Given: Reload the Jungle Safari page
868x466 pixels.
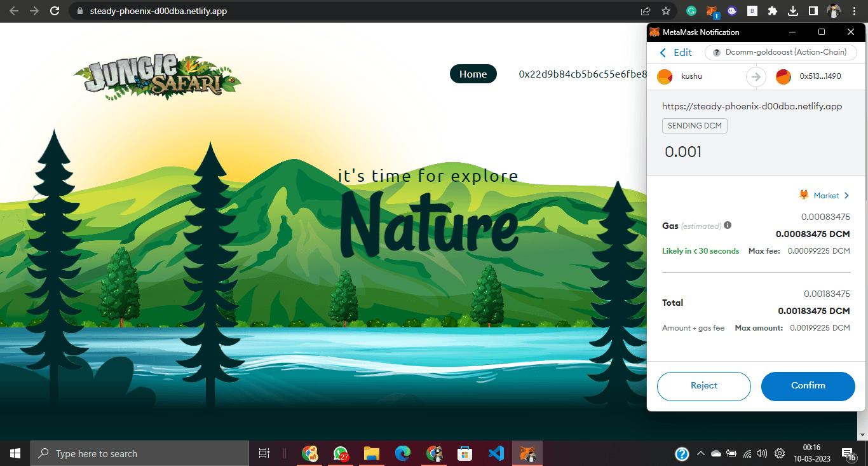Looking at the screenshot, I should (x=55, y=11).
